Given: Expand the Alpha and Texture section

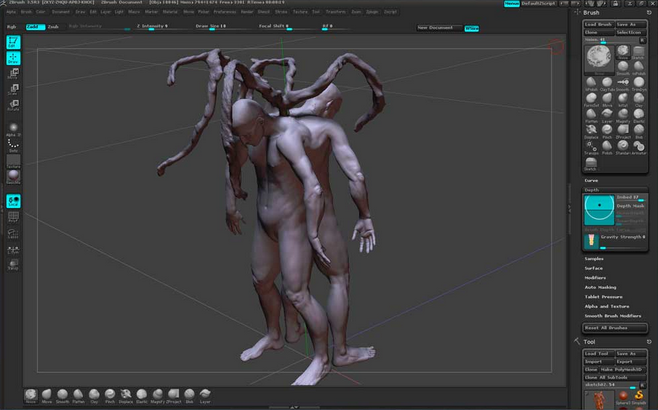Looking at the screenshot, I should tap(606, 306).
